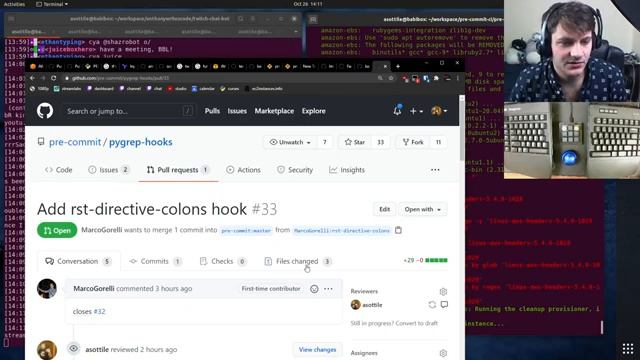Open the create-new plus dropdown
The image size is (640, 360).
(x=416, y=111)
